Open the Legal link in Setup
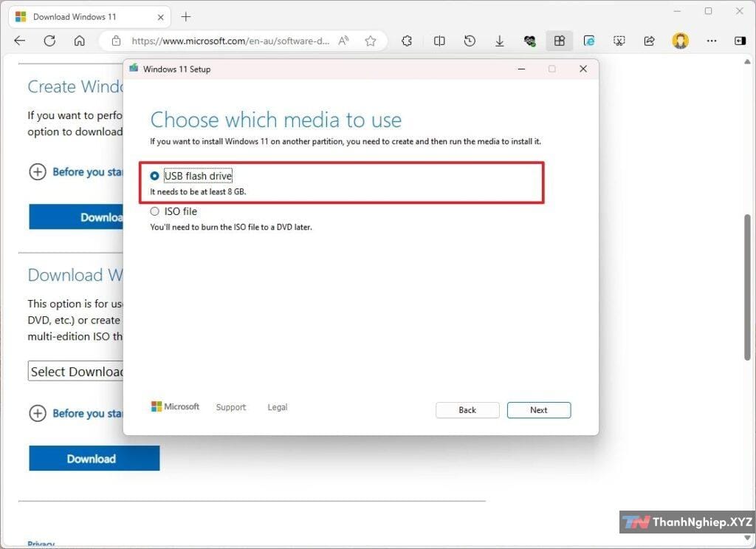 pyautogui.click(x=278, y=407)
